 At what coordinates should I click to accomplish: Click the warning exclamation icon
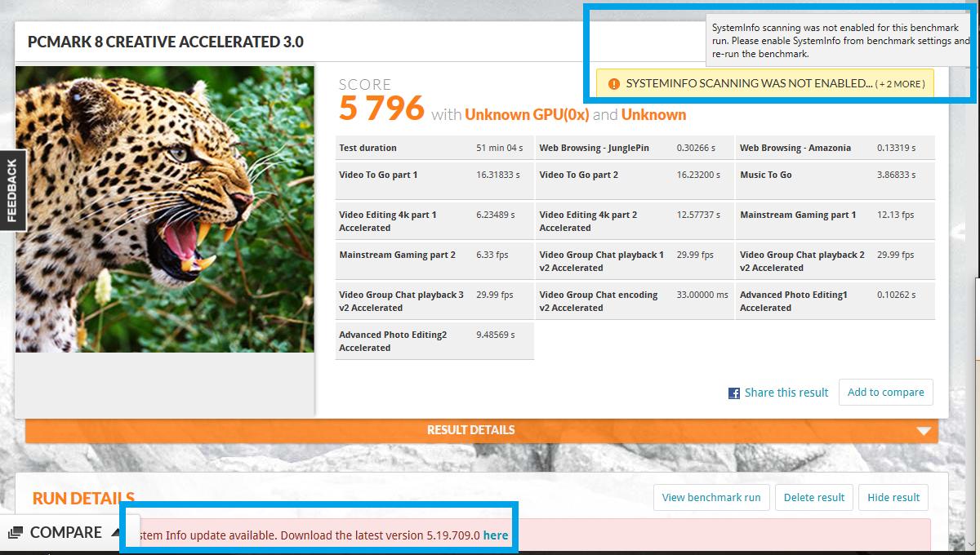(x=612, y=83)
